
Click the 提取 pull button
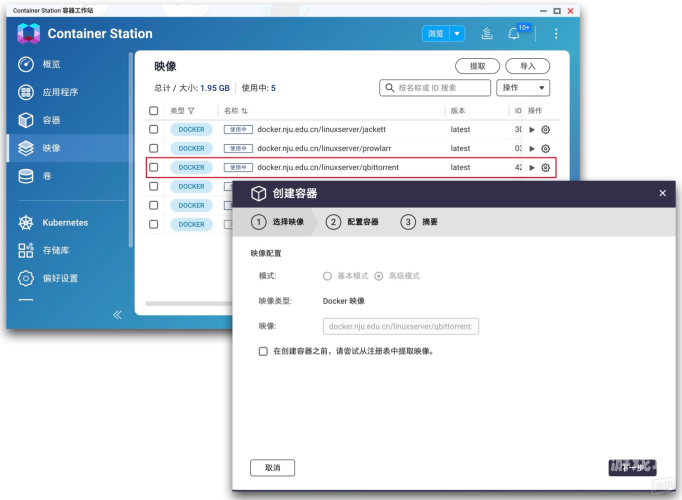click(x=478, y=66)
